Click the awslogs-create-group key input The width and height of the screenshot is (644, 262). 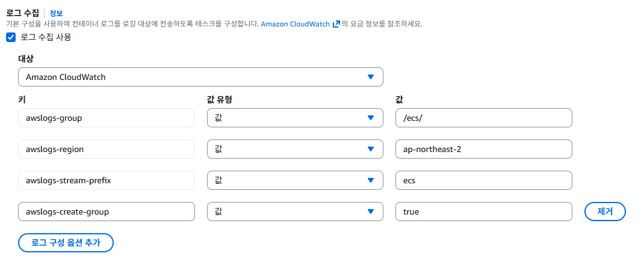pos(107,212)
